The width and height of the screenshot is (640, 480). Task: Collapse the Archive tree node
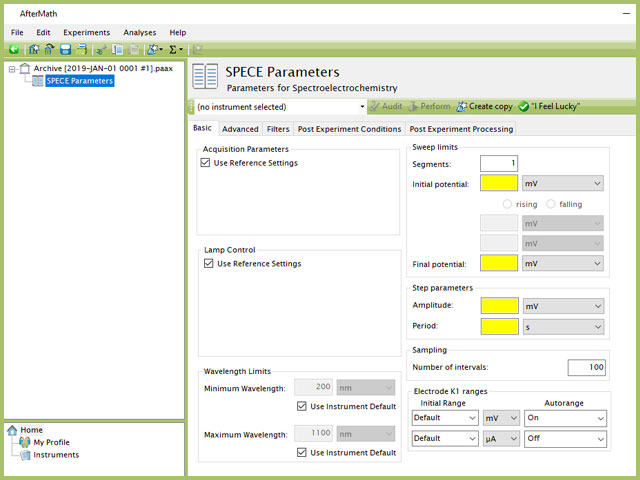[x=12, y=69]
